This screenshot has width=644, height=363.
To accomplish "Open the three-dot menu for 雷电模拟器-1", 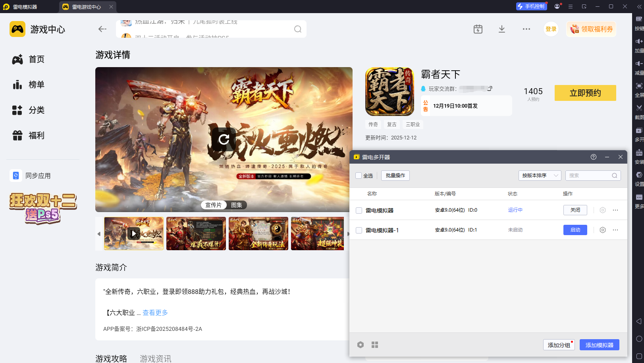I will 615,230.
